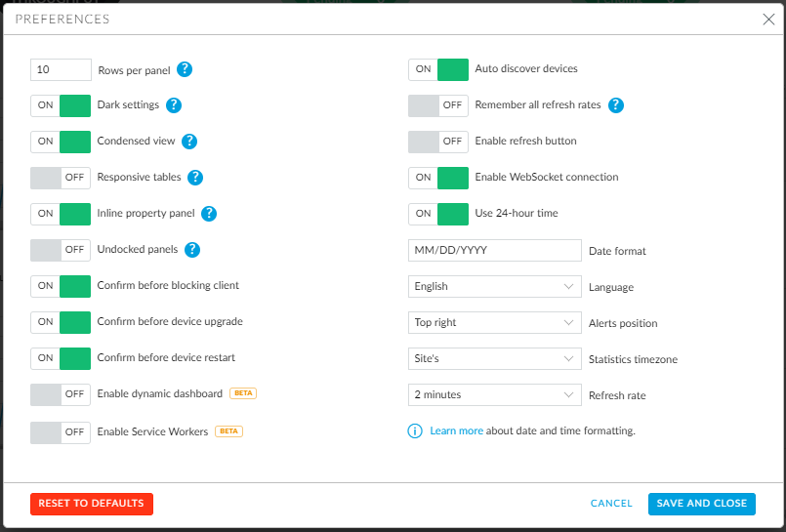Change Refresh rate dropdown selection

(x=495, y=394)
